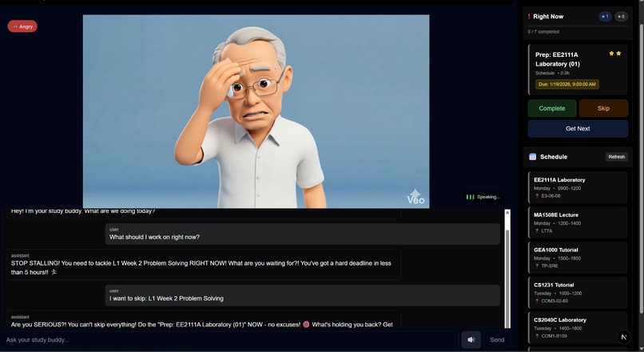Open the CS2040C Laboratory schedule card
This screenshot has width=644, height=352.
pos(578,327)
